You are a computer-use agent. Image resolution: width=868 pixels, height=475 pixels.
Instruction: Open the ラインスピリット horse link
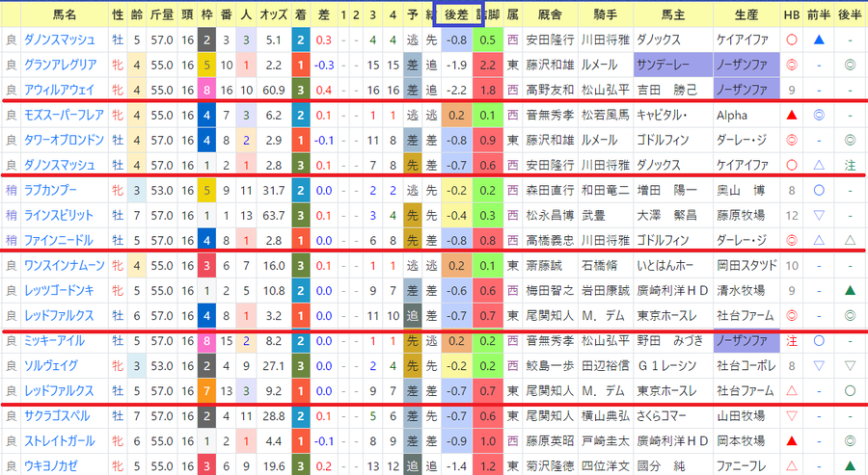coord(59,215)
